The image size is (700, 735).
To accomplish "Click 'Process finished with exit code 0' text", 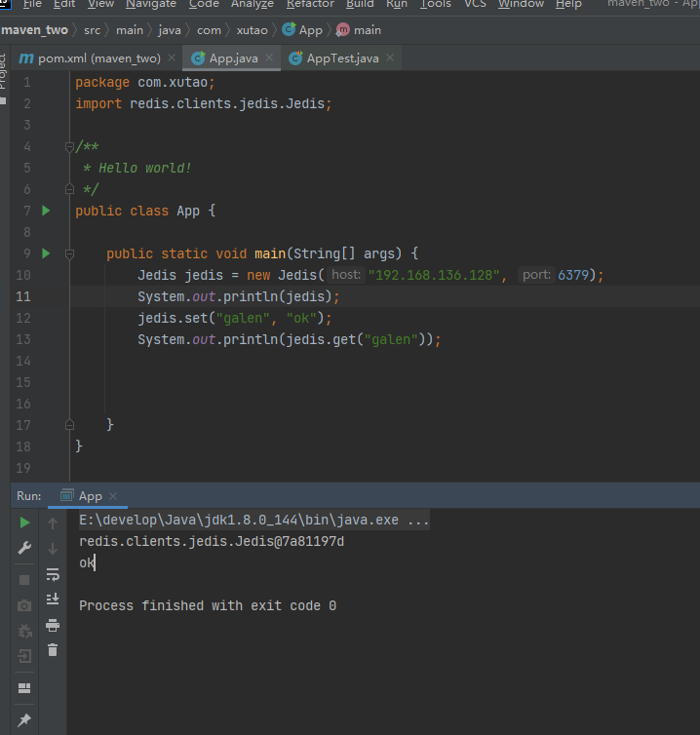I will (208, 605).
